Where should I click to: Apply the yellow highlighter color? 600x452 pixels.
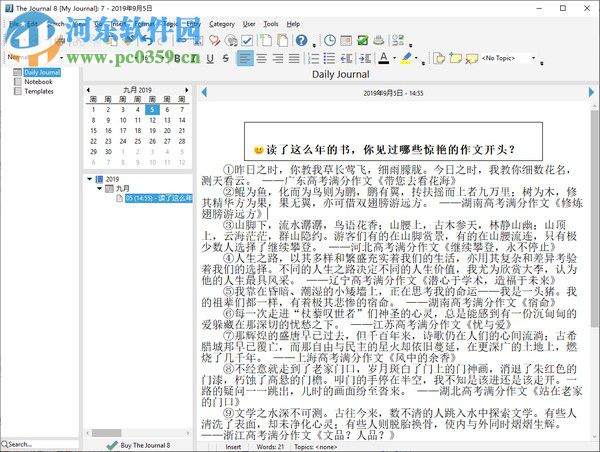(x=406, y=58)
